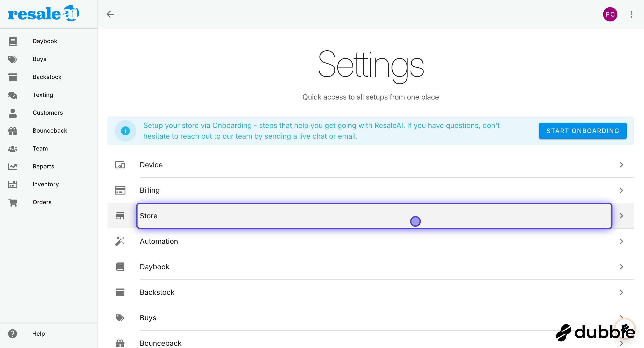This screenshot has width=644, height=348.
Task: Click the Buys tags icon in settings list
Action: point(120,318)
